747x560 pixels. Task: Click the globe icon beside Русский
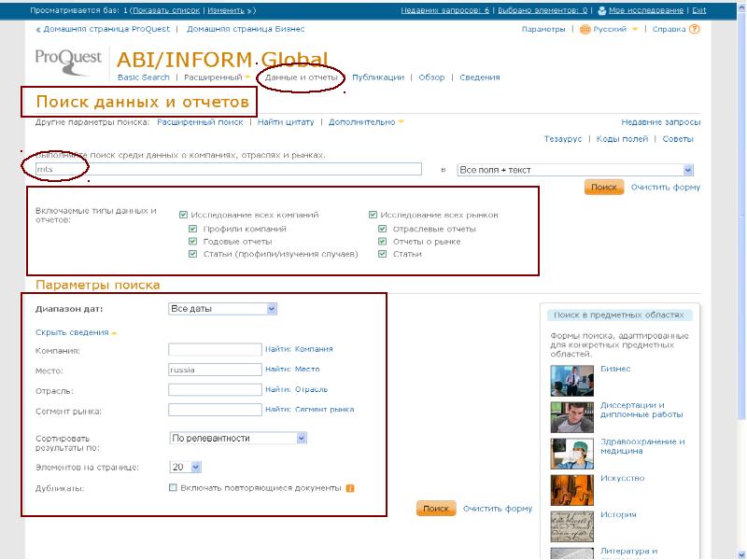(x=585, y=29)
